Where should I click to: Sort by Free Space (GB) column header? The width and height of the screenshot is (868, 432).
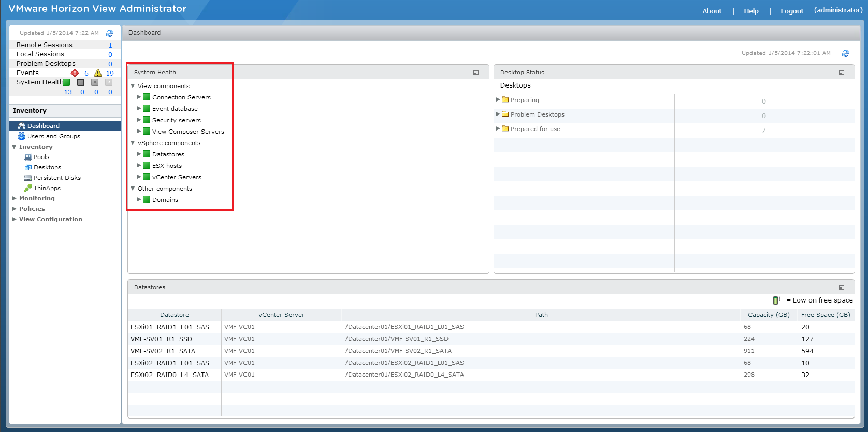tap(825, 315)
